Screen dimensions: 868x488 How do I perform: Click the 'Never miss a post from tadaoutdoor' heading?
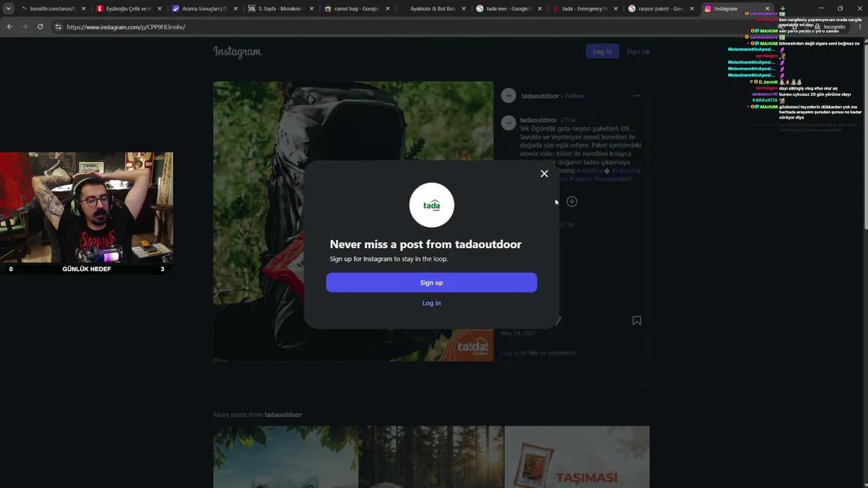point(426,244)
